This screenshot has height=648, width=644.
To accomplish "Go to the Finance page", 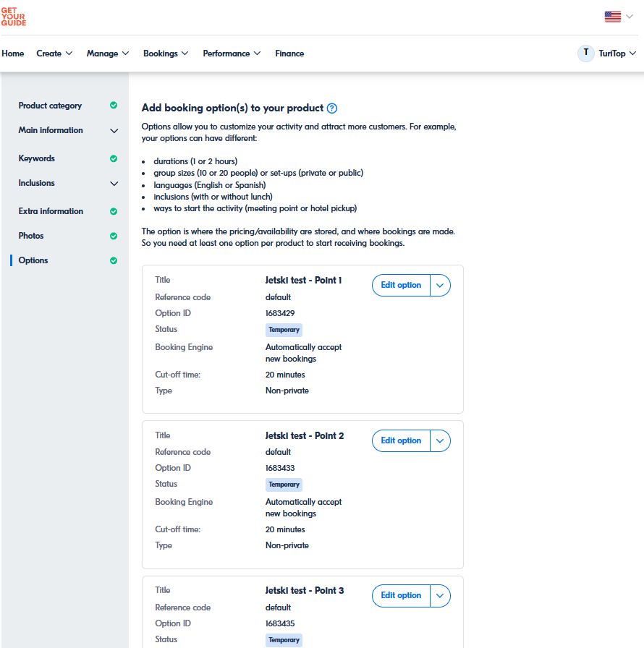I will (x=289, y=54).
